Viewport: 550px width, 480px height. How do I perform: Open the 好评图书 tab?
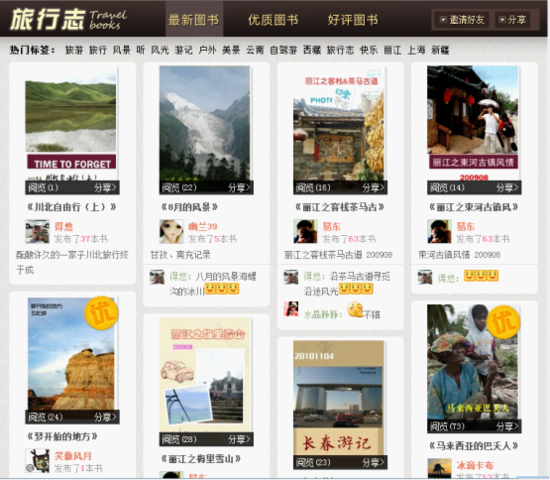tap(353, 20)
